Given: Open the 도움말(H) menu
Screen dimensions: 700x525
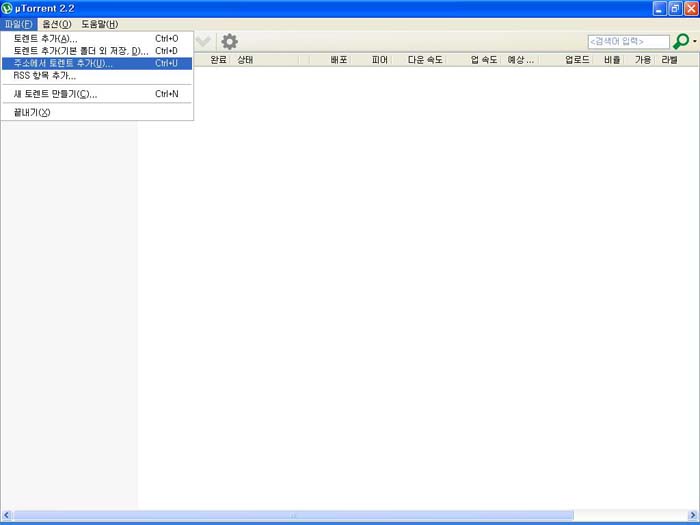Looking at the screenshot, I should [100, 24].
